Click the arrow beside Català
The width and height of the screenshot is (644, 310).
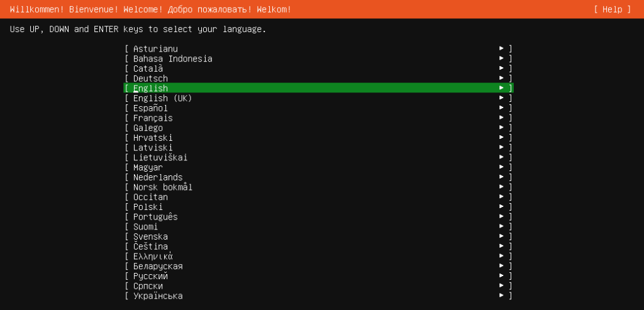(x=501, y=69)
